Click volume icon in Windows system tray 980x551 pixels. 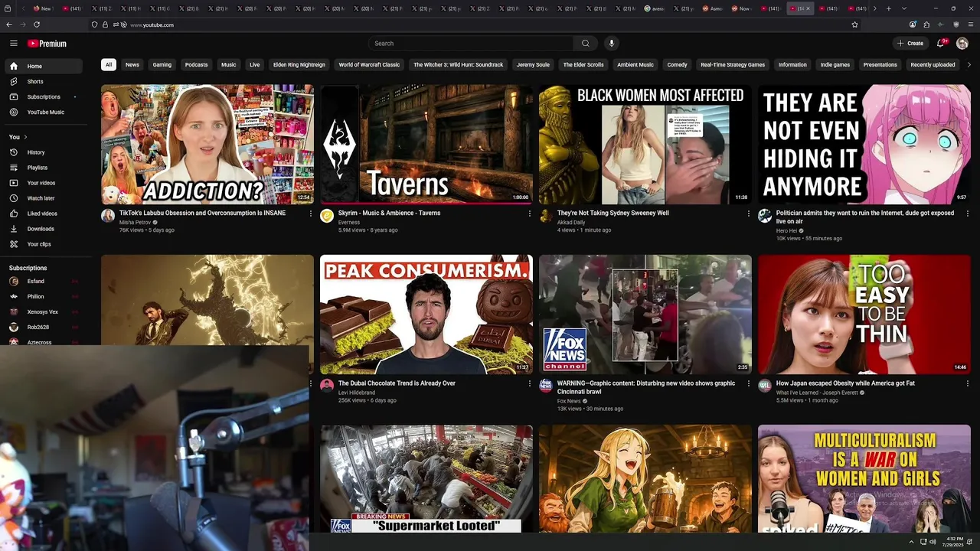pos(933,542)
